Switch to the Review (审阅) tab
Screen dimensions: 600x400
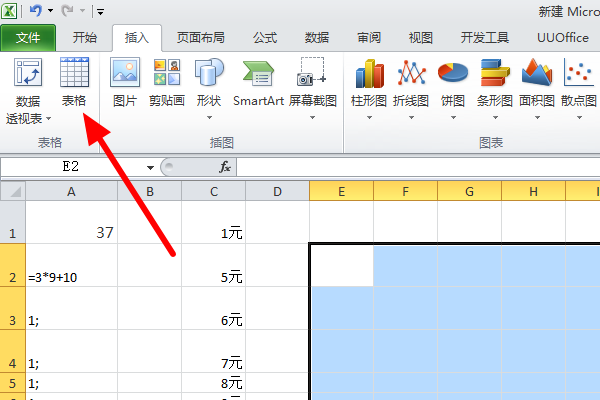click(369, 38)
